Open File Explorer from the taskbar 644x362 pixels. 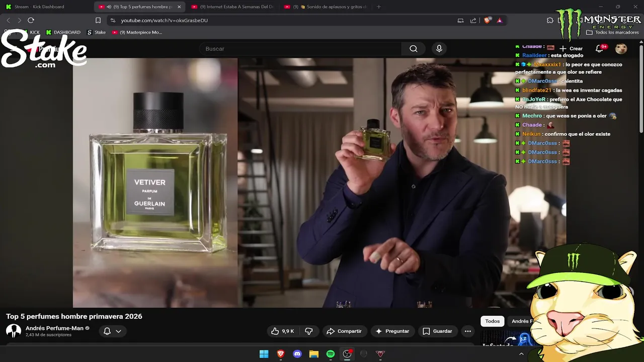[x=314, y=354]
